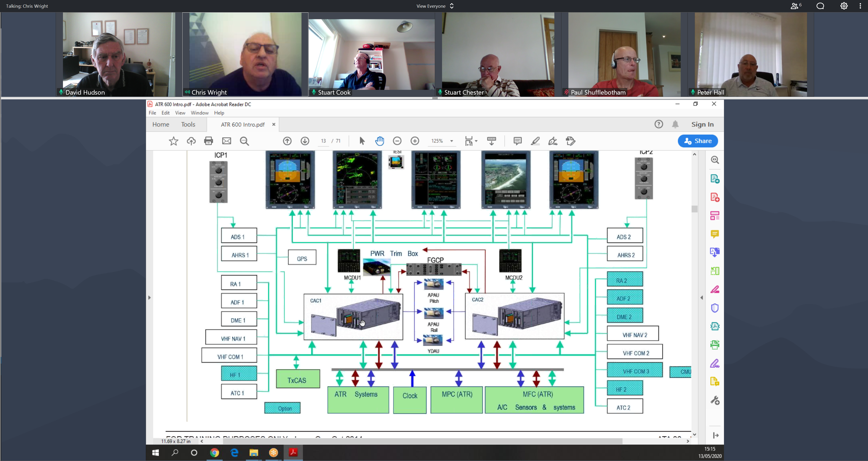Screen dimensions: 868x461
Task: Select the Hand tool in the toolbar
Action: pos(380,141)
